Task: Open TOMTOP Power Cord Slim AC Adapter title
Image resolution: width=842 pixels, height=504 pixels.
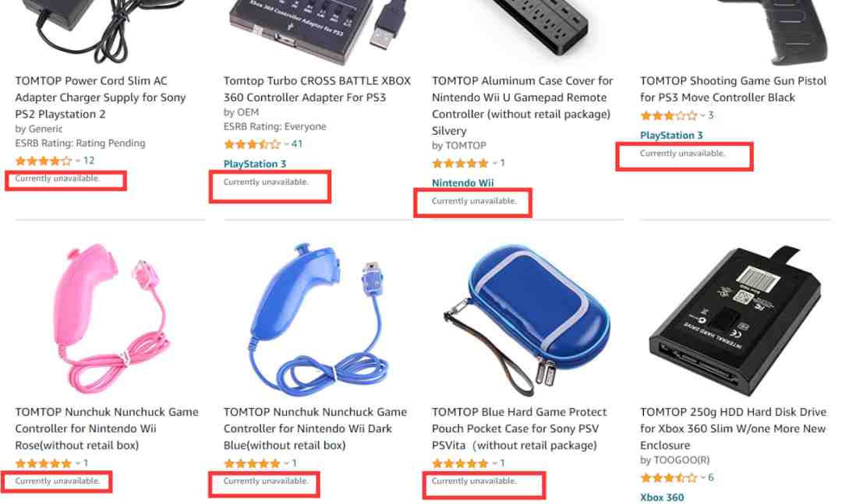Action: coord(101,97)
